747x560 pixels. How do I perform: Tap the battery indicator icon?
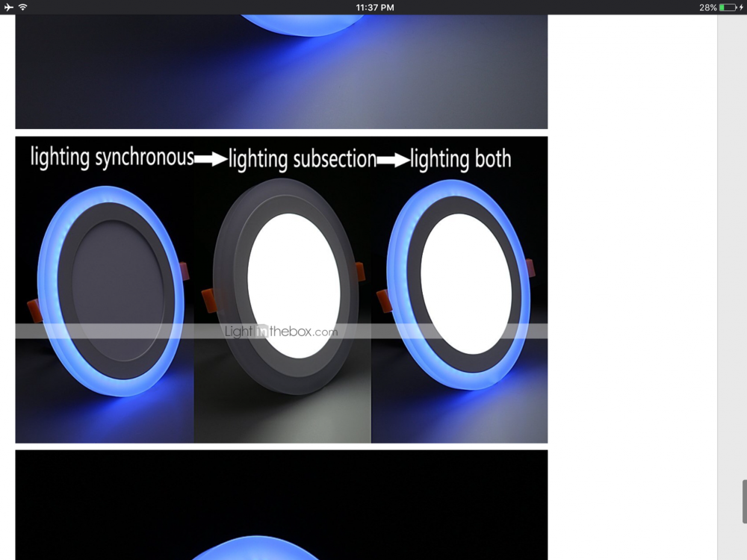728,7
